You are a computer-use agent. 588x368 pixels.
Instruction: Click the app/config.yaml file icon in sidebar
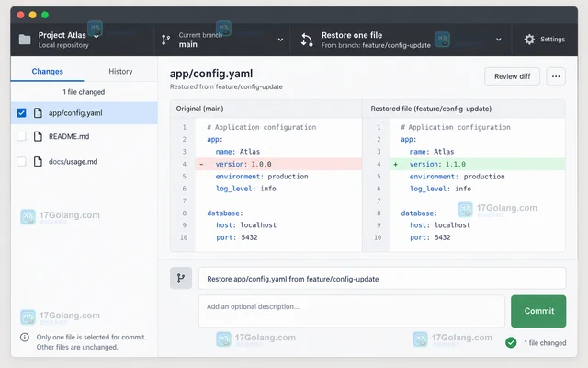coord(38,113)
